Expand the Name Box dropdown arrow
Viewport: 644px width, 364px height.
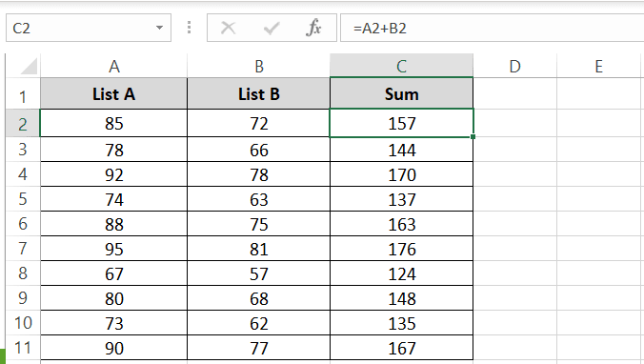tap(159, 28)
